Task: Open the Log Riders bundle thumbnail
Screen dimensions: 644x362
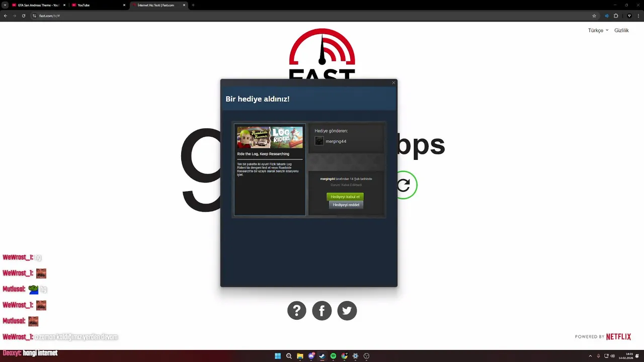Action: pos(270,137)
